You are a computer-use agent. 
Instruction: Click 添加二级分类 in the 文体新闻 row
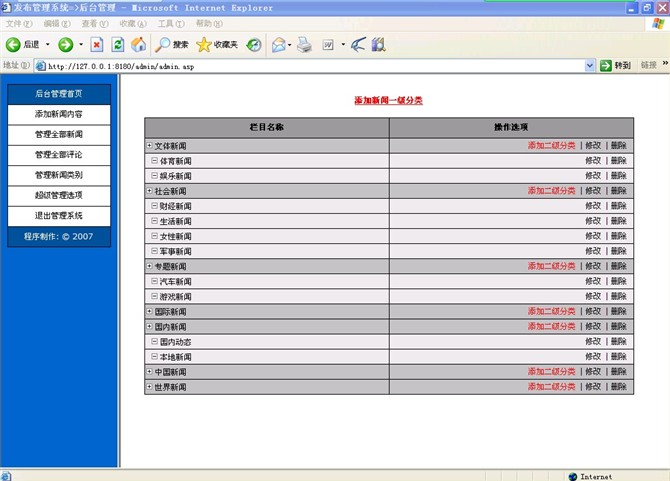click(551, 146)
